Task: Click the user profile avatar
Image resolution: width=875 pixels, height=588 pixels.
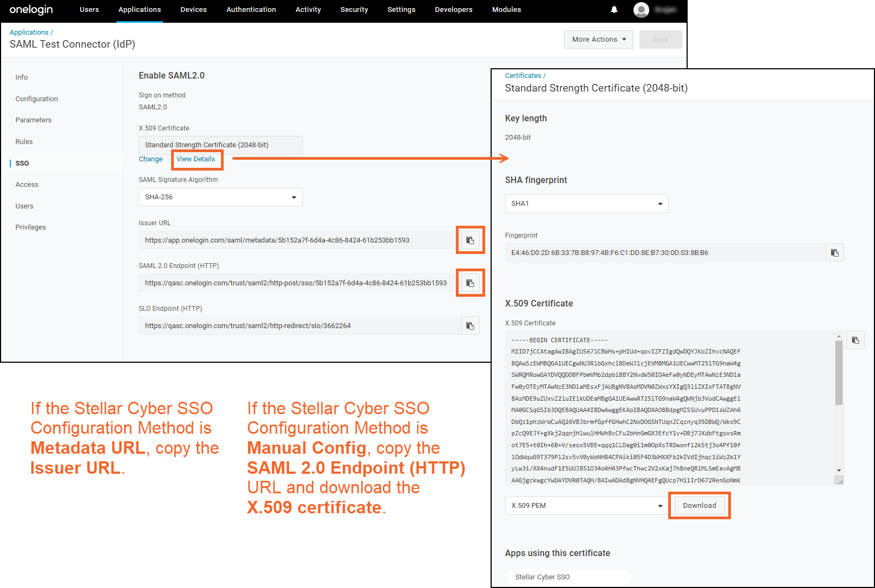Action: tap(641, 10)
